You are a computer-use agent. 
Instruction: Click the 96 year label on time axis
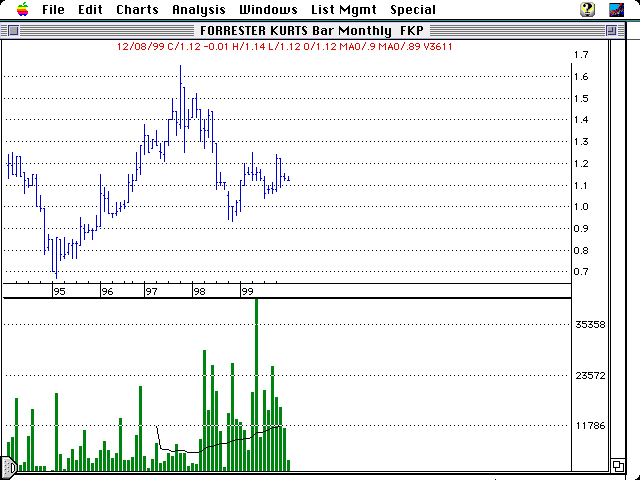tap(107, 292)
